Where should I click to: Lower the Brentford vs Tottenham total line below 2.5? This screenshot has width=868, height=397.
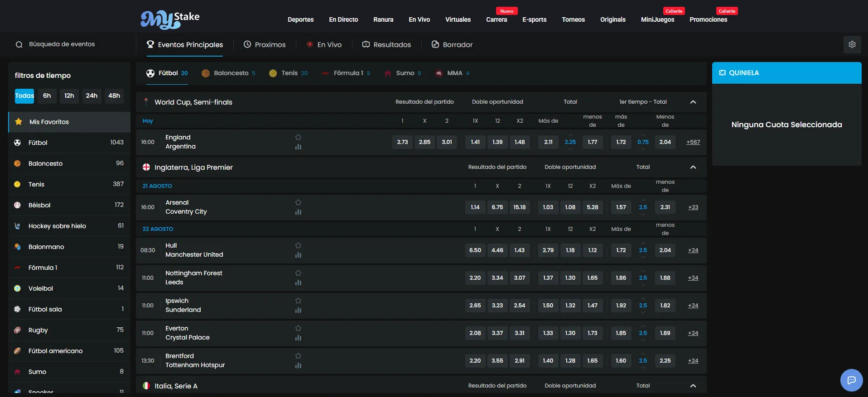pyautogui.click(x=643, y=368)
